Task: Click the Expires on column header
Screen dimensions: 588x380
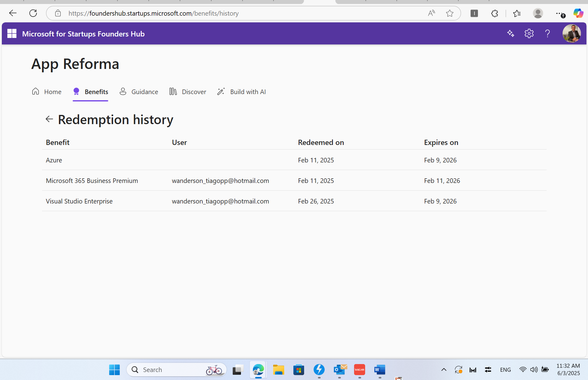Action: 441,142
